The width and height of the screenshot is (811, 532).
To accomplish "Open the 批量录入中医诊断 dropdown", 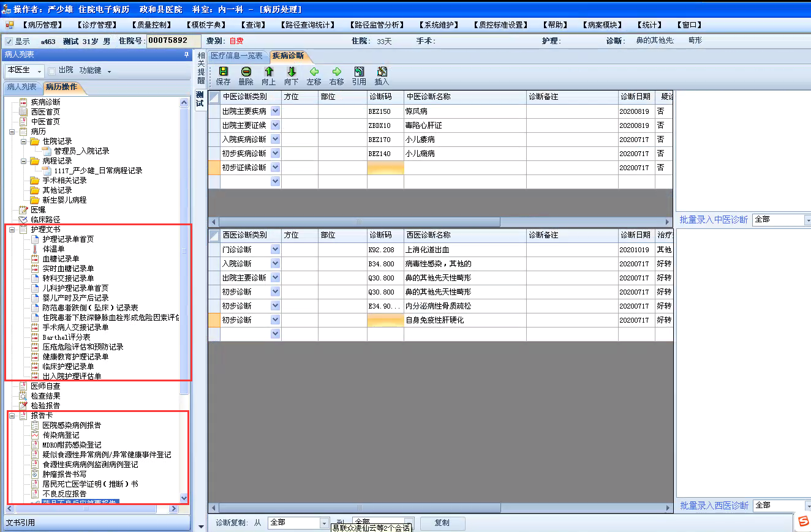I will click(x=807, y=219).
